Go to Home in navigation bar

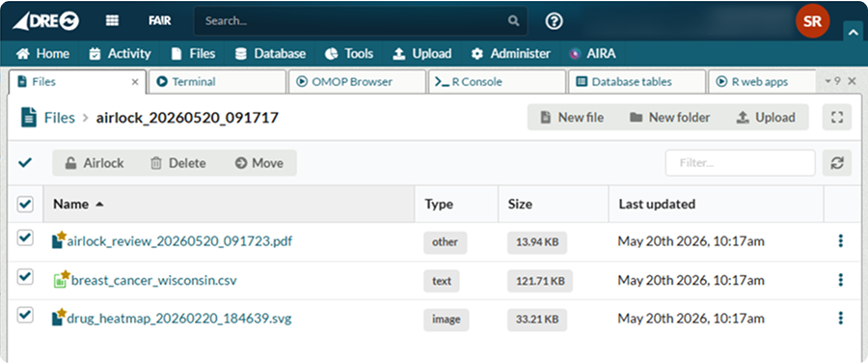42,54
